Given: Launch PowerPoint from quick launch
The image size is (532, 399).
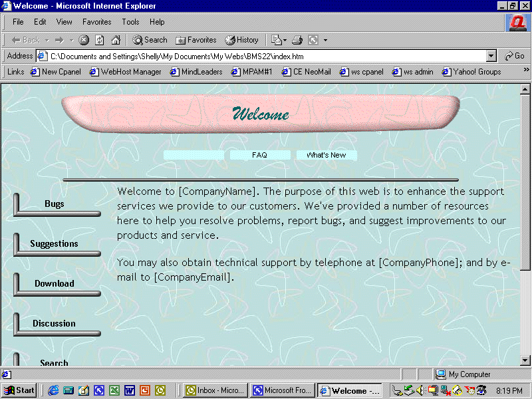Looking at the screenshot, I should [145, 390].
